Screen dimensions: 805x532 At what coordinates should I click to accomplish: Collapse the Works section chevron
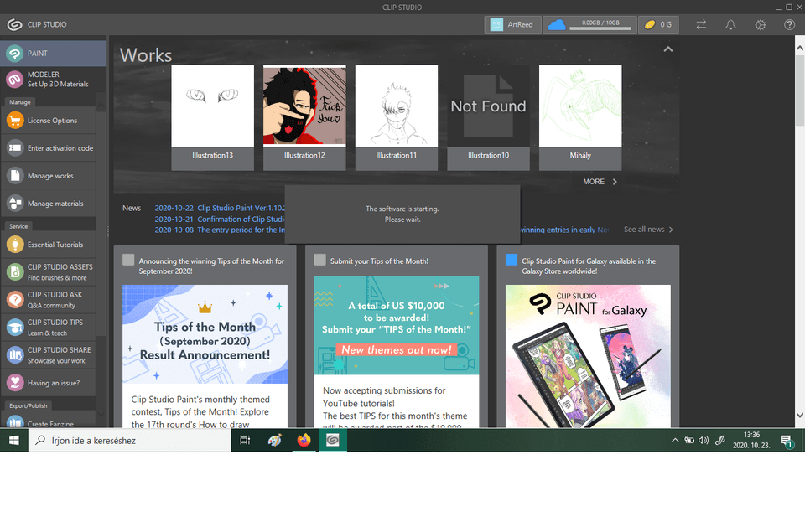pyautogui.click(x=668, y=49)
